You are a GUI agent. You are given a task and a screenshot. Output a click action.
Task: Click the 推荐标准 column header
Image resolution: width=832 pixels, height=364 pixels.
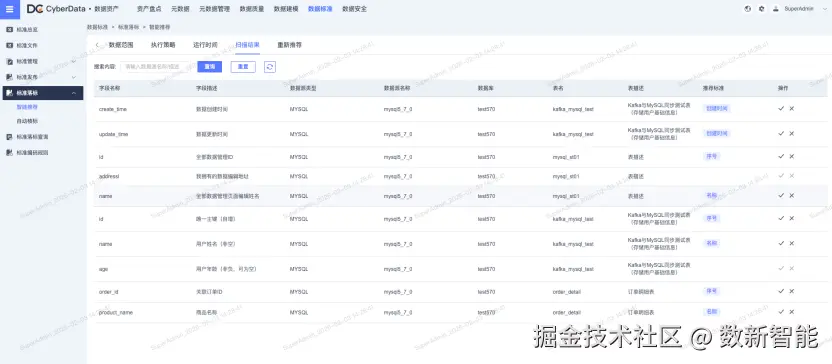(x=713, y=88)
